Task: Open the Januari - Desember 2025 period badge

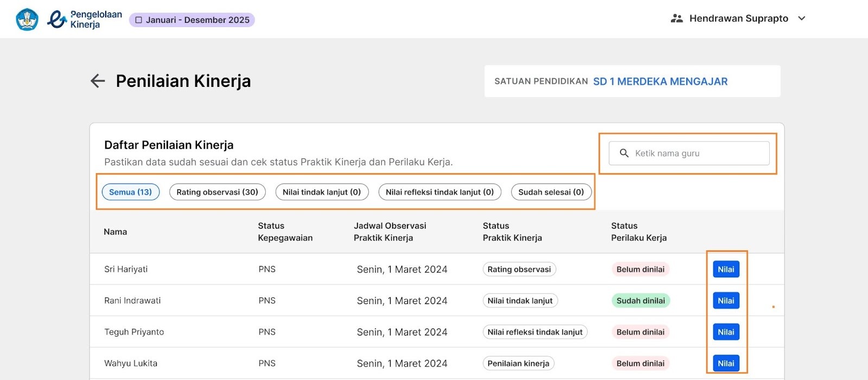Action: tap(192, 20)
